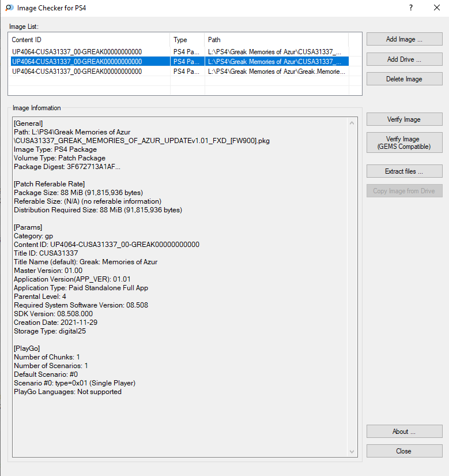
Task: Click the Parental Level: 4 line
Action: 40,297
